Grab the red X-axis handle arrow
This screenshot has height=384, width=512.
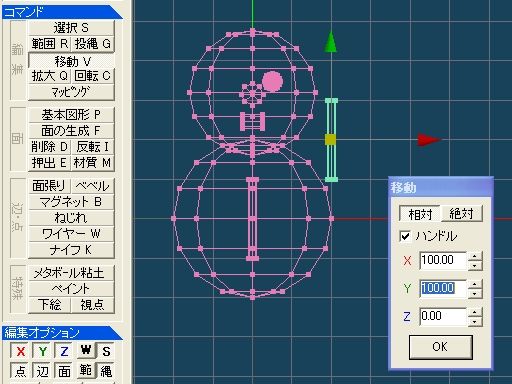pos(429,140)
